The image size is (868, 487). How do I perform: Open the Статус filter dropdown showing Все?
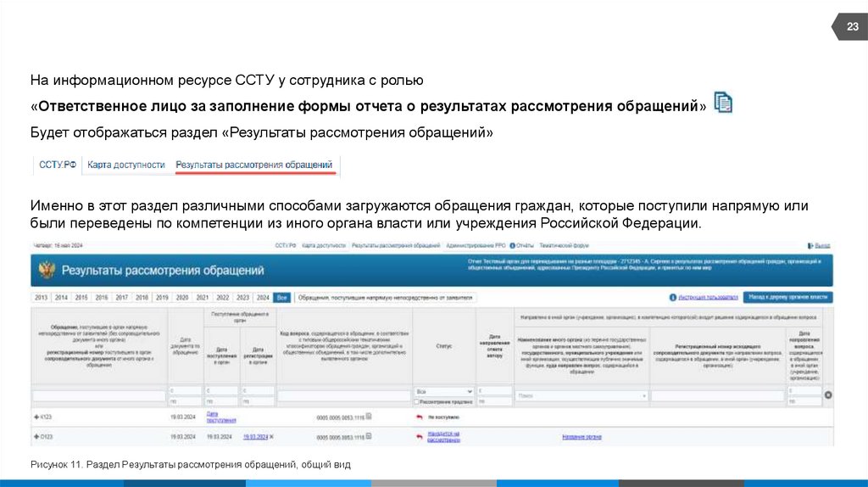pos(443,391)
